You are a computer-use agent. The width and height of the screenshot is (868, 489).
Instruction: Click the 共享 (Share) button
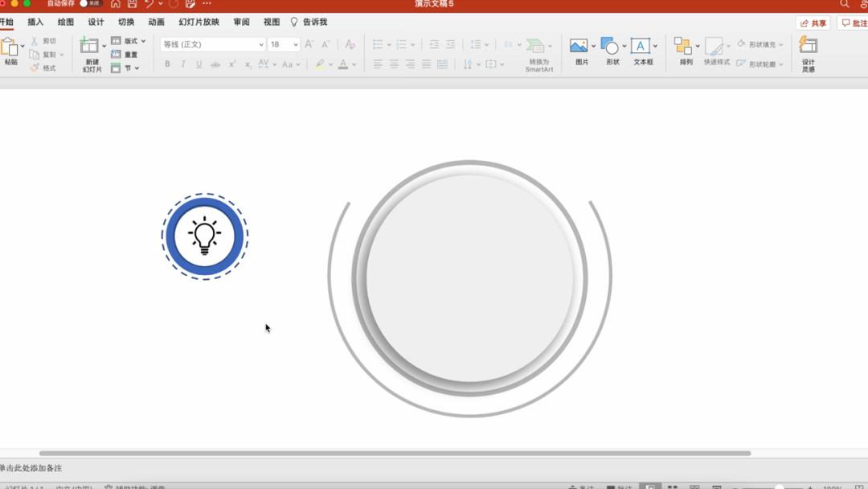pyautogui.click(x=813, y=23)
